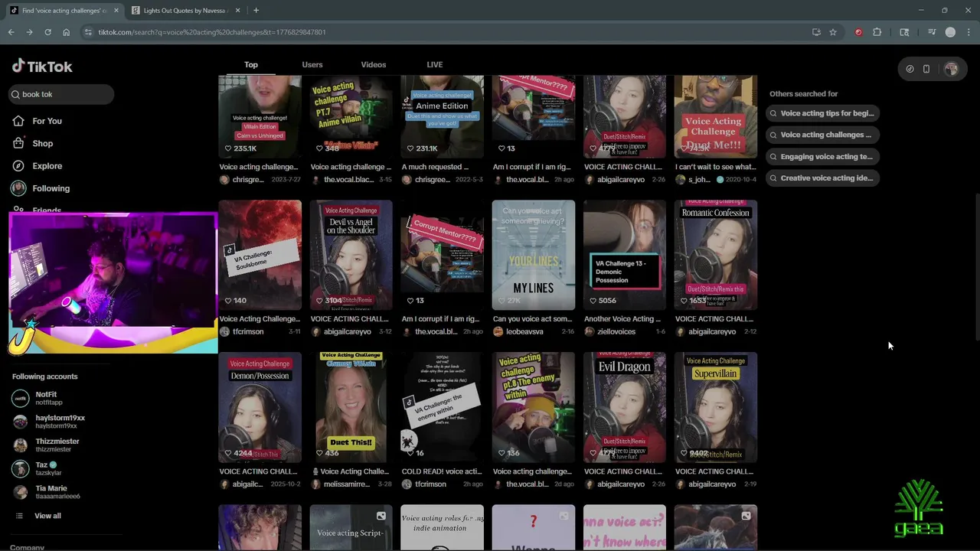Click the browser address bar URL
980x551 pixels.
[212, 32]
